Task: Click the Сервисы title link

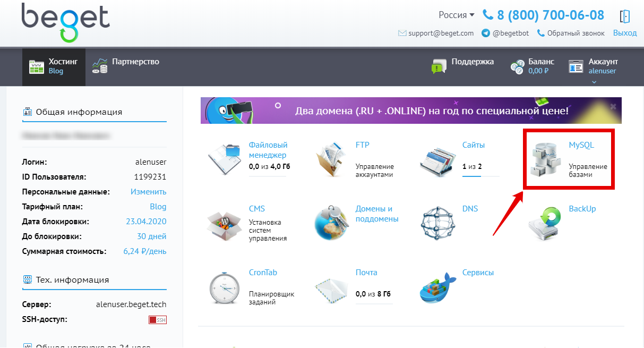Action: pyautogui.click(x=478, y=273)
